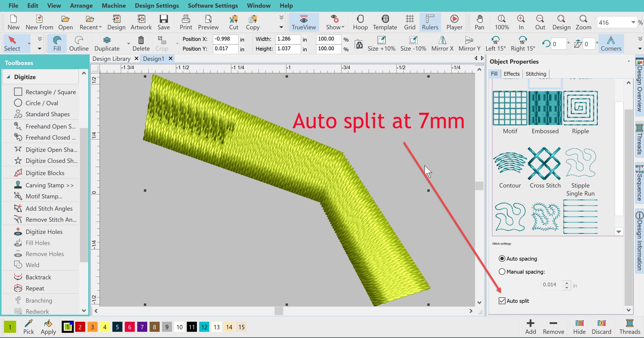644x338 pixels.
Task: Toggle the Grid display
Action: [410, 22]
